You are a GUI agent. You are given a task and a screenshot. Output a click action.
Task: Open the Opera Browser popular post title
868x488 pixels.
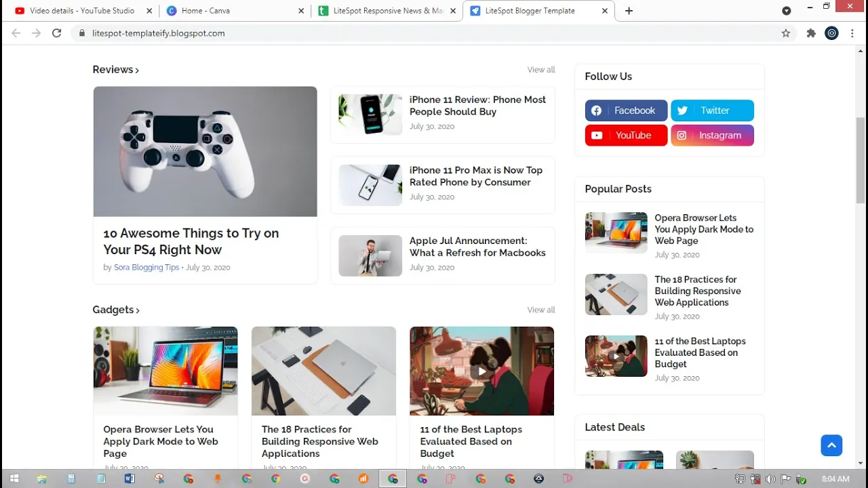(x=704, y=229)
